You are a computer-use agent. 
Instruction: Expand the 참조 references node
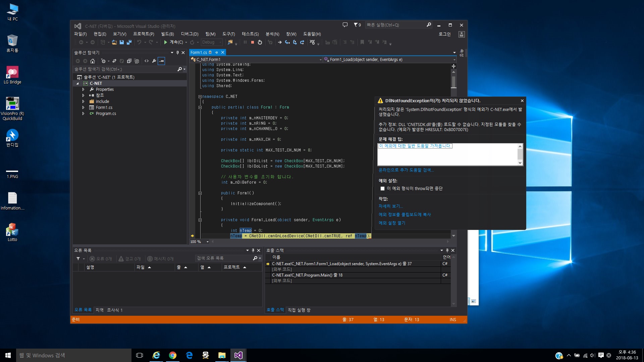(x=83, y=96)
